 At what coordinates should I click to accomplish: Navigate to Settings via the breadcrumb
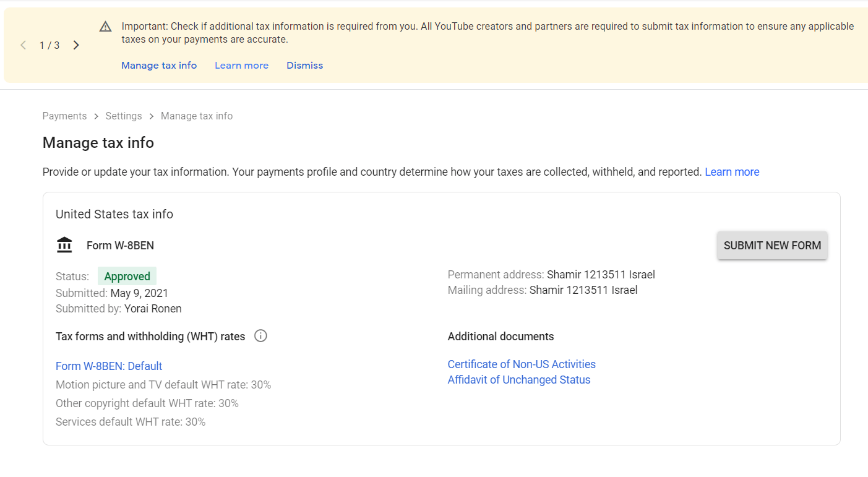(x=123, y=116)
